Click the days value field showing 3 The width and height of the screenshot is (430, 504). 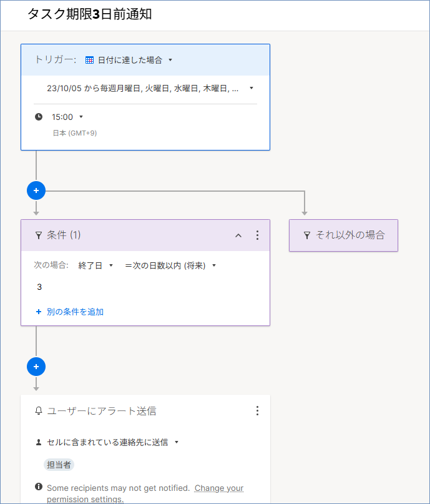pyautogui.click(x=39, y=287)
